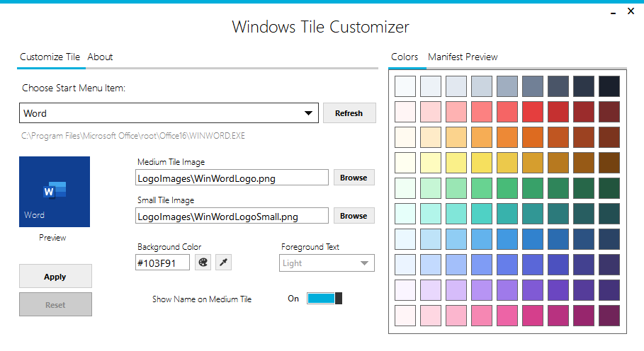Click the WINWORD.EXE file path text

pos(133,136)
